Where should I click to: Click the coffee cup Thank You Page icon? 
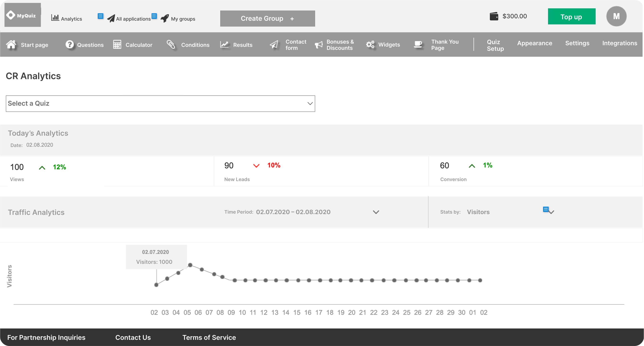pyautogui.click(x=418, y=45)
